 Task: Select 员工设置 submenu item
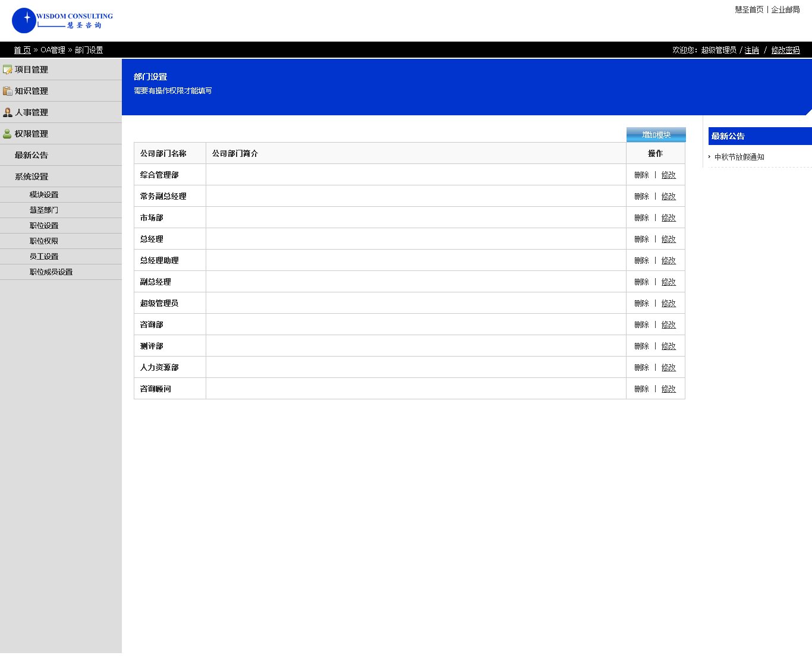(x=44, y=257)
